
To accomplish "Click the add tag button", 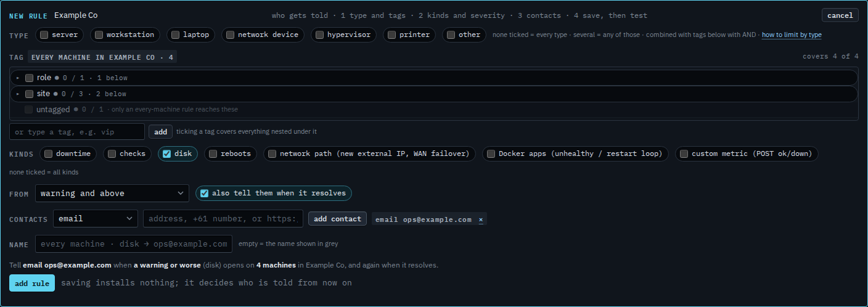I will click(x=160, y=131).
